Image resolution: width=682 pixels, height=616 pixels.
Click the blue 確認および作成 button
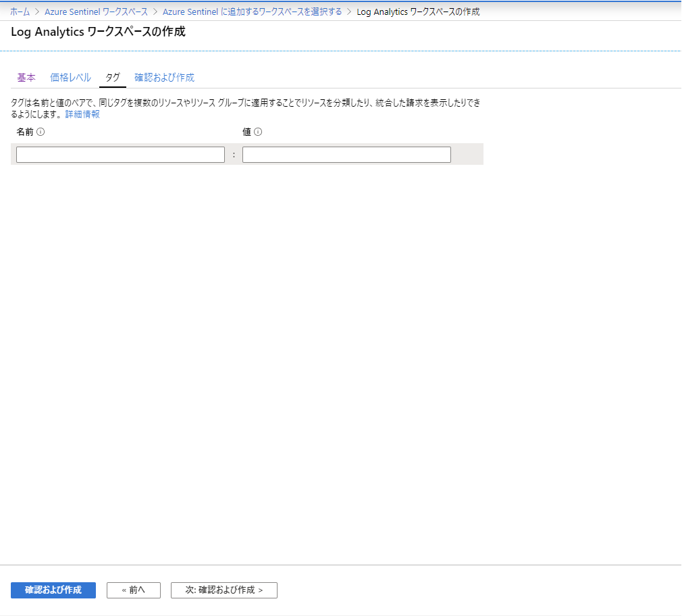[x=53, y=590]
